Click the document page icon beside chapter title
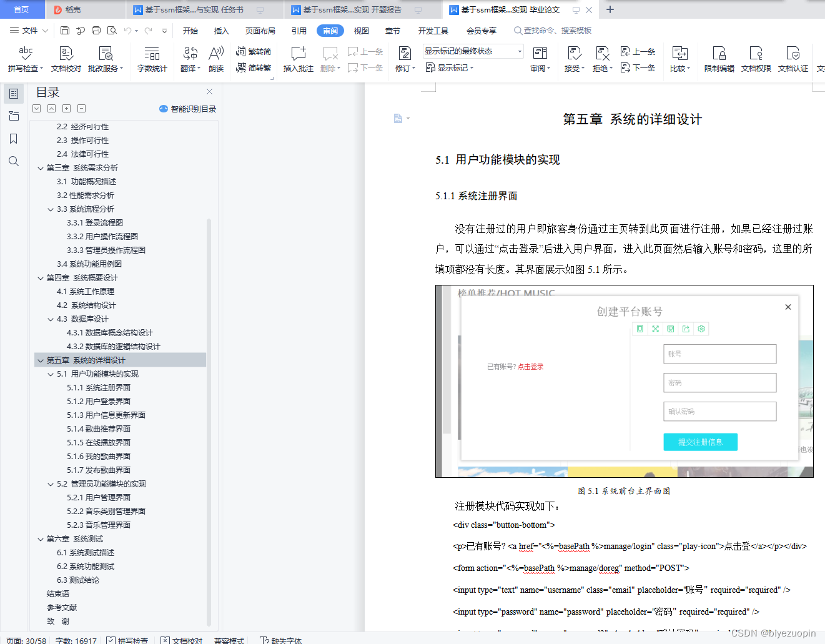The height and width of the screenshot is (644, 825). tap(398, 118)
